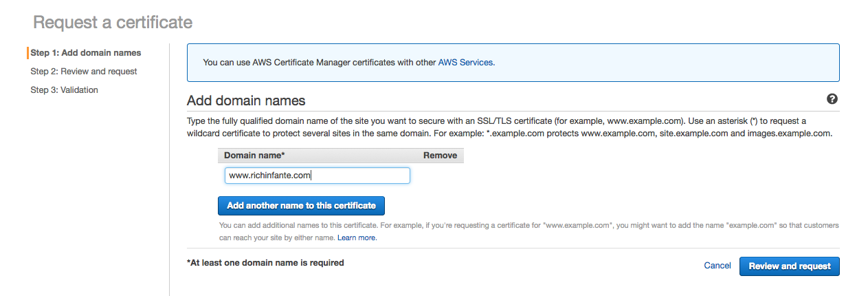Cancel the certificate request

[x=717, y=266]
